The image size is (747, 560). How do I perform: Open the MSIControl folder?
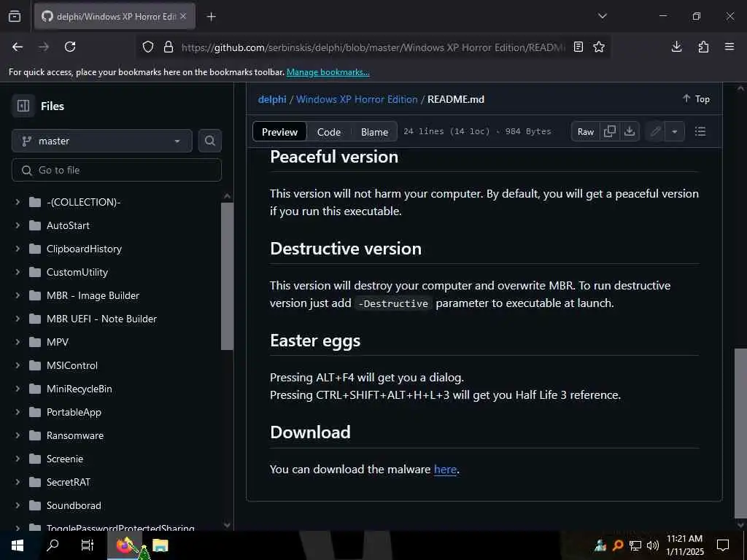pyautogui.click(x=72, y=365)
